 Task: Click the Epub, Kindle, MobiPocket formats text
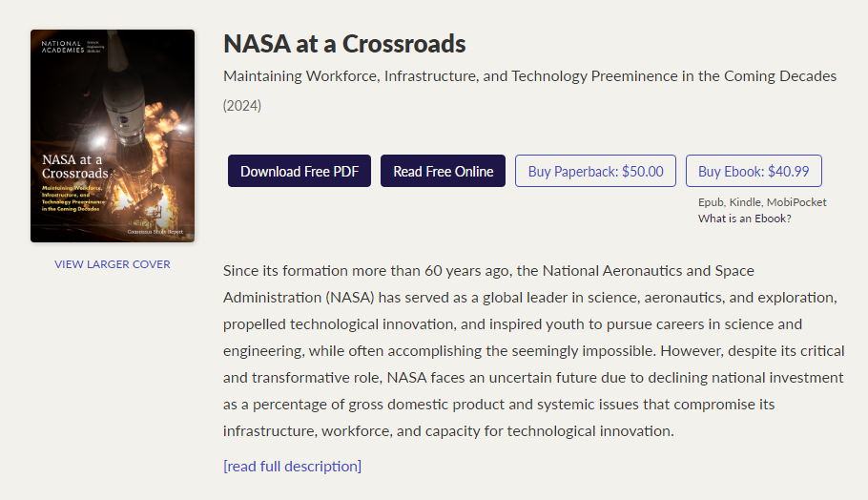[x=762, y=202]
